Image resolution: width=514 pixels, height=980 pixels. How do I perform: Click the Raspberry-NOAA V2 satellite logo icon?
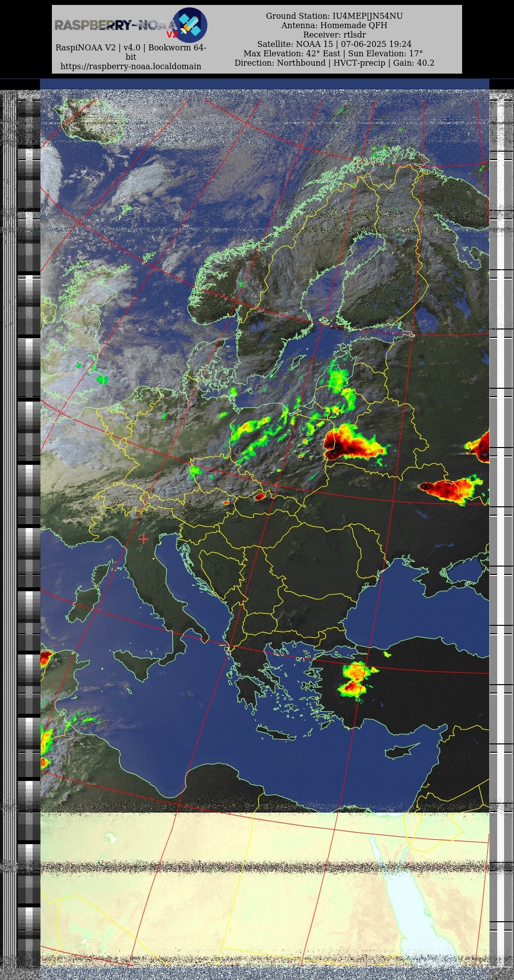[x=190, y=25]
